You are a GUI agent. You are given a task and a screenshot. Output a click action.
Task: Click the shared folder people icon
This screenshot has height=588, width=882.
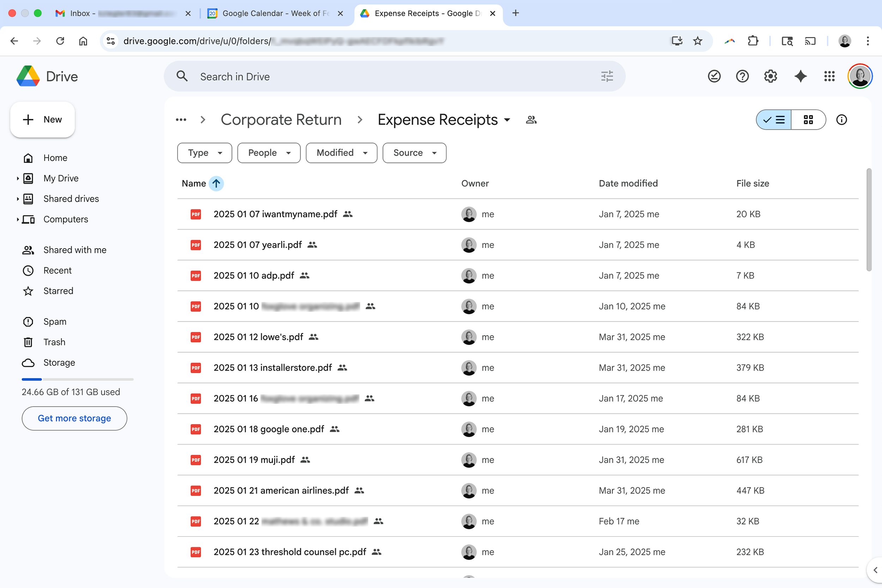pyautogui.click(x=531, y=120)
